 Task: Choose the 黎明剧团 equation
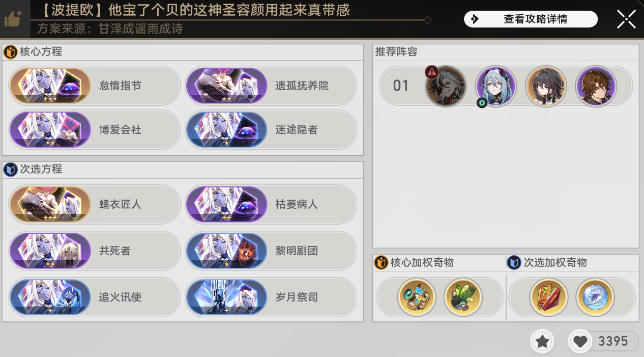click(271, 251)
